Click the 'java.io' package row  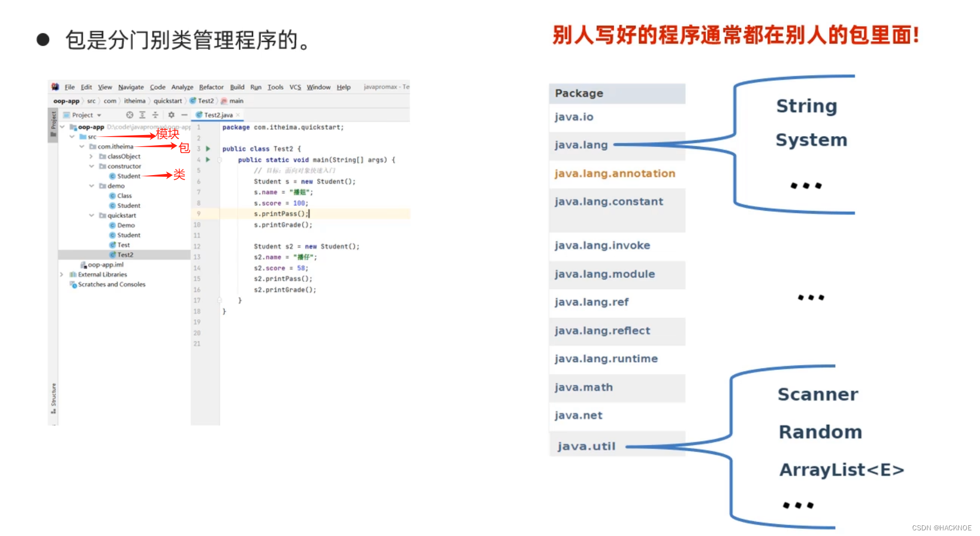coord(617,117)
